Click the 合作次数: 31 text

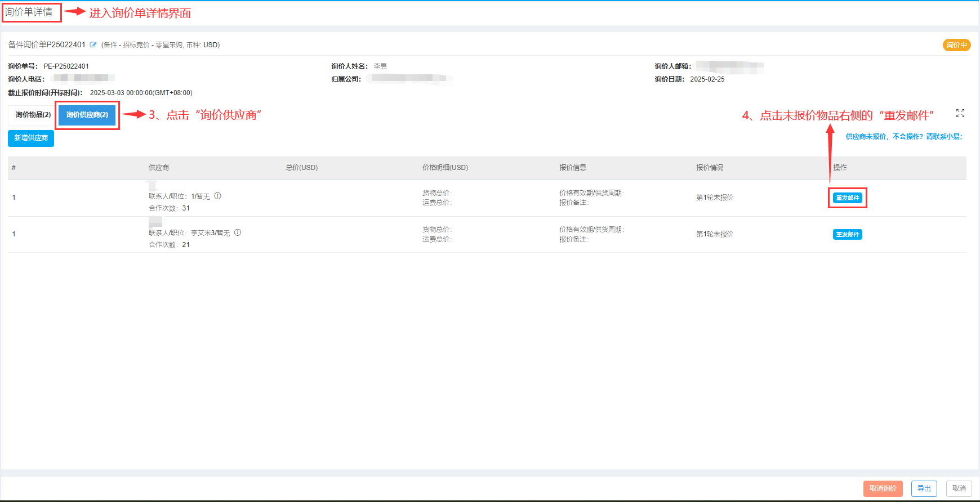[x=169, y=208]
